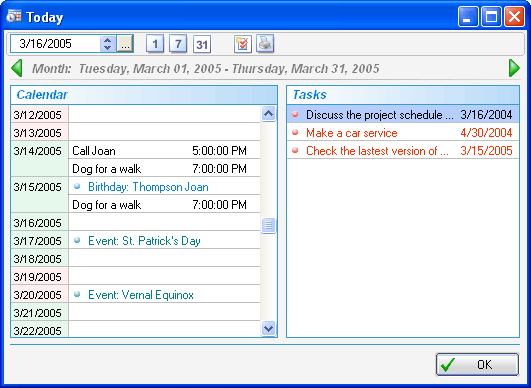Switch to the 31-day month view icon
Image resolution: width=531 pixels, height=388 pixels.
202,44
